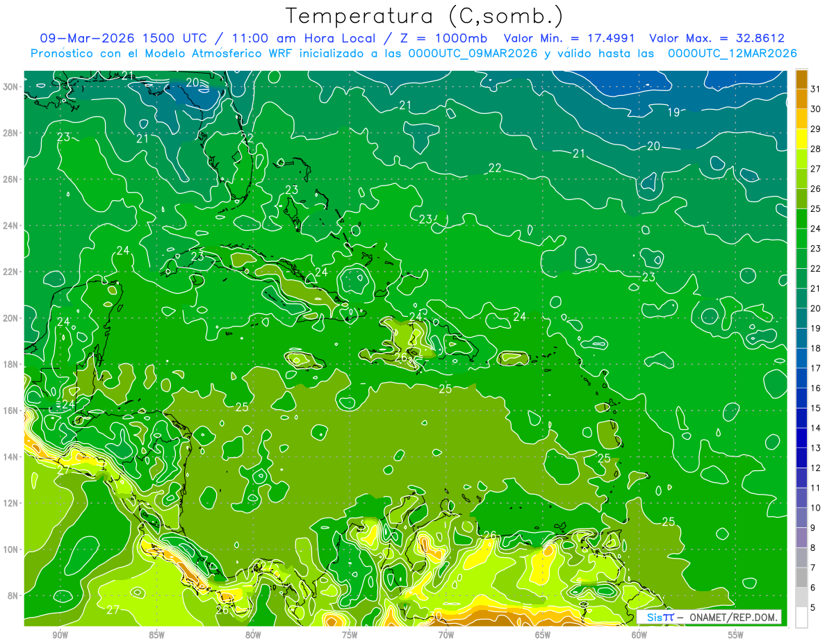Image resolution: width=834 pixels, height=644 pixels.
Task: Click legend swatch between 24 and 25
Action: [801, 218]
